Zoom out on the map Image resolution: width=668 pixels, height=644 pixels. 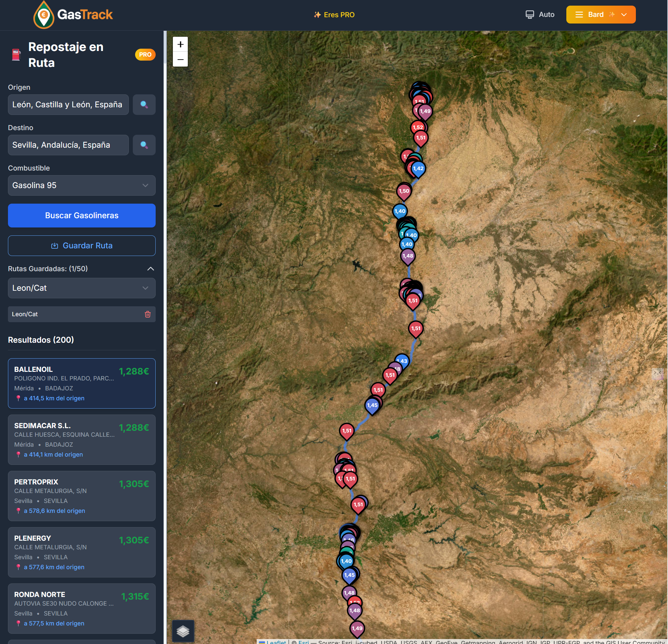pos(180,59)
